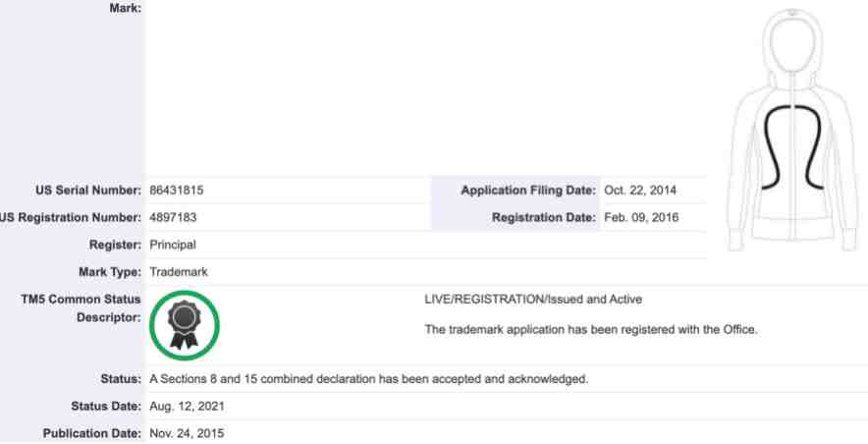Image resolution: width=868 pixels, height=444 pixels.
Task: Click the Publication Date label
Action: click(x=92, y=433)
